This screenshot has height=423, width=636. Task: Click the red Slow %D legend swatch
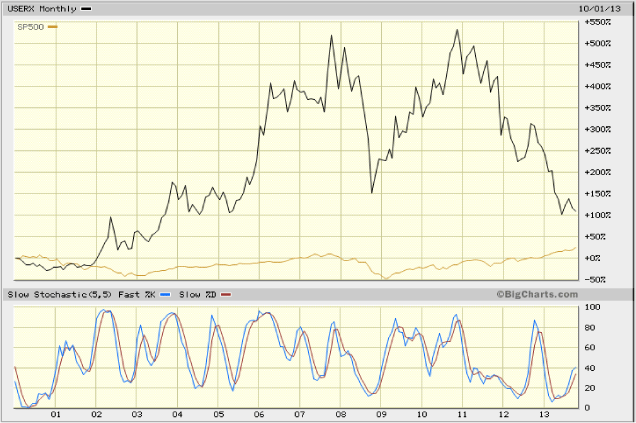pyautogui.click(x=225, y=295)
